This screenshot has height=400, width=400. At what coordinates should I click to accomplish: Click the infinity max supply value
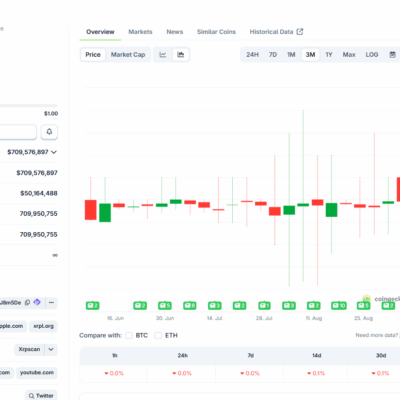tap(55, 255)
